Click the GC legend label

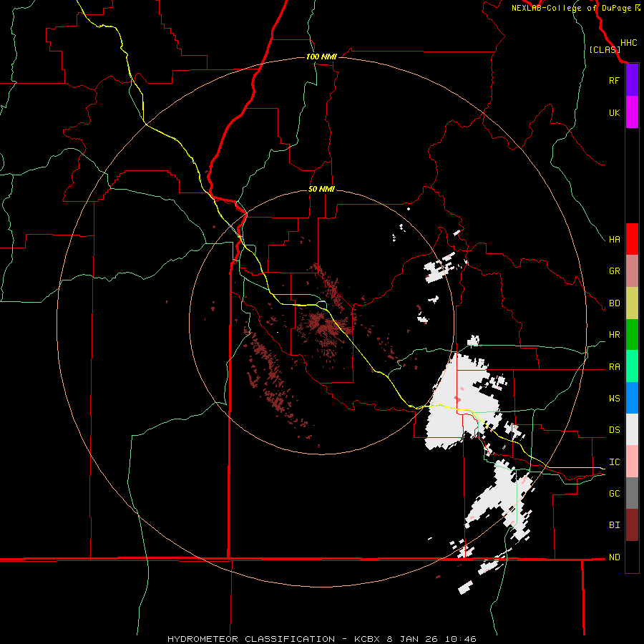(615, 494)
